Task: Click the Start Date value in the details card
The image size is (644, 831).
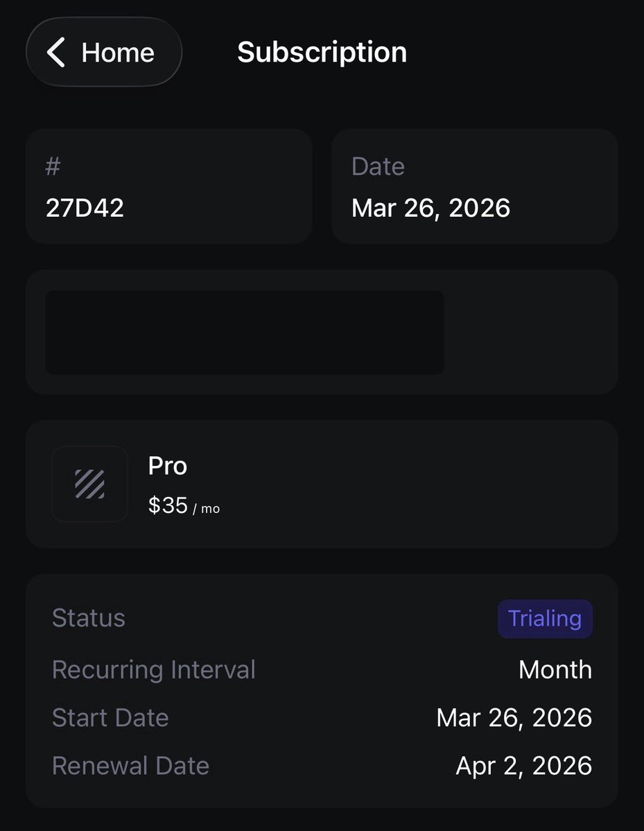Action: coord(514,717)
